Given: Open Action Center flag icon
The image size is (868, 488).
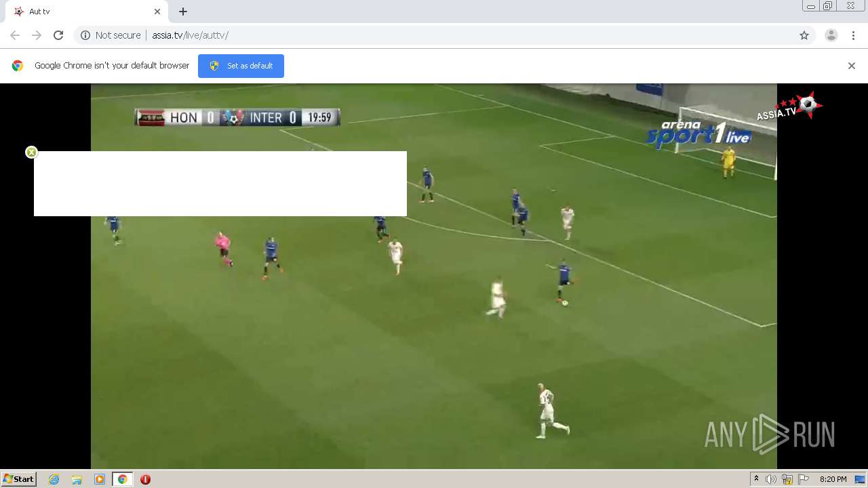Looking at the screenshot, I should [804, 479].
